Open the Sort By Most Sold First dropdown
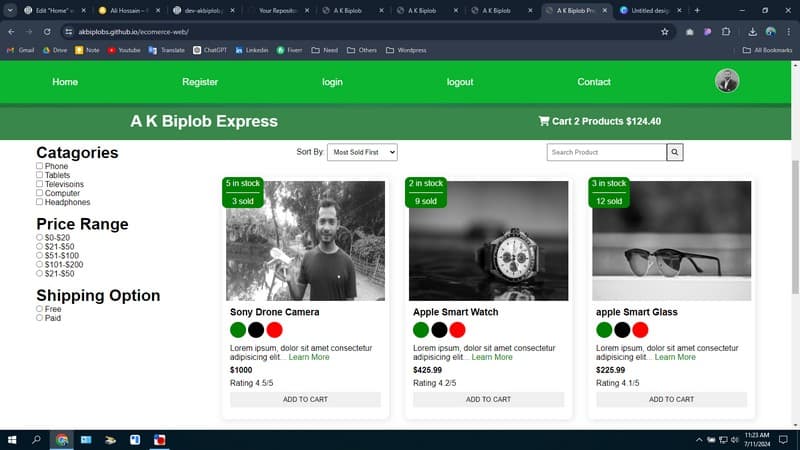Screen dimensions: 800x450 click(x=362, y=152)
